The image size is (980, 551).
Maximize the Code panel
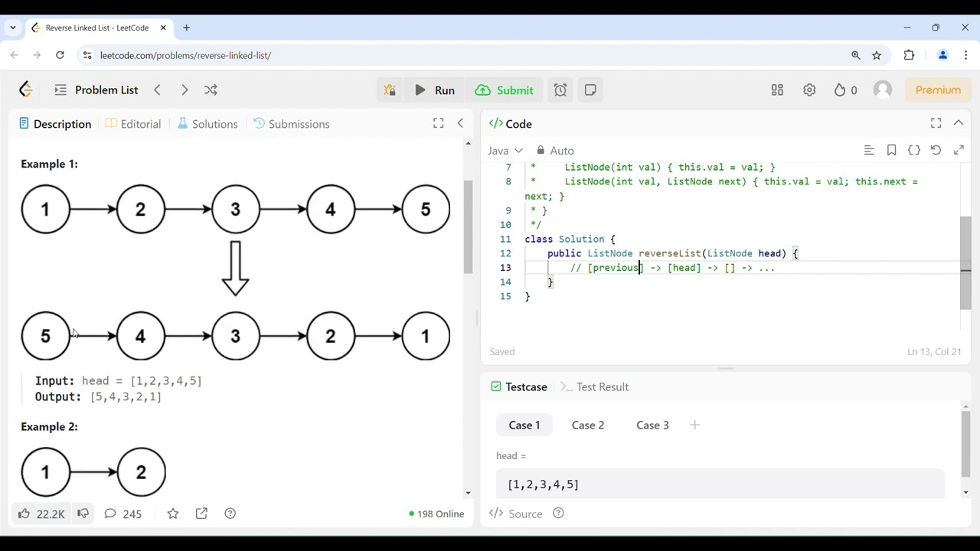[936, 123]
